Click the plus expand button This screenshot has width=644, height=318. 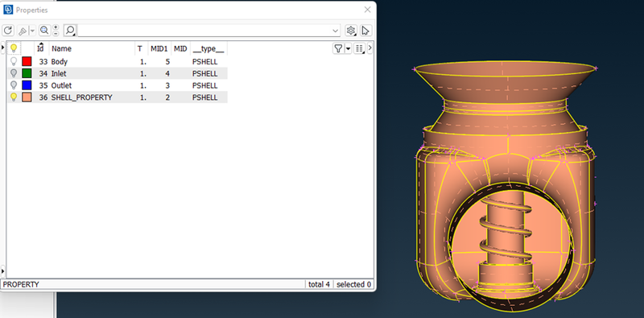pyautogui.click(x=56, y=27)
